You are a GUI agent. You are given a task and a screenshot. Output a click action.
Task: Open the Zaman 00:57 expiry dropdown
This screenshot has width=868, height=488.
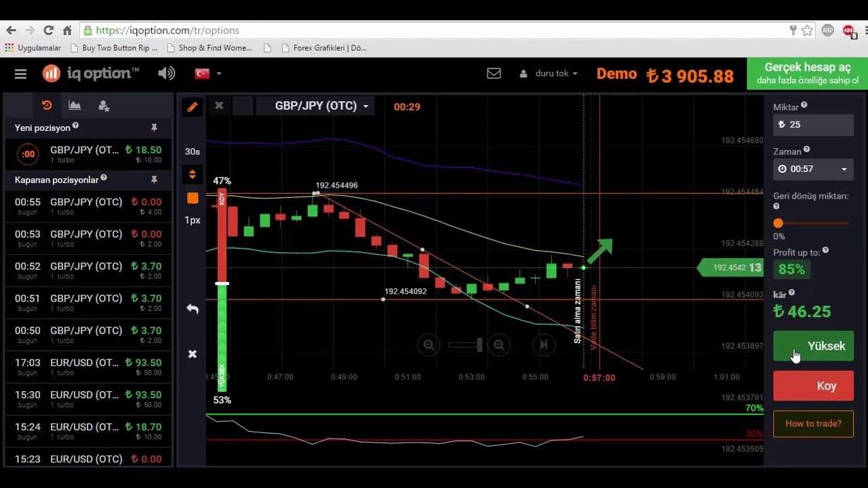813,169
